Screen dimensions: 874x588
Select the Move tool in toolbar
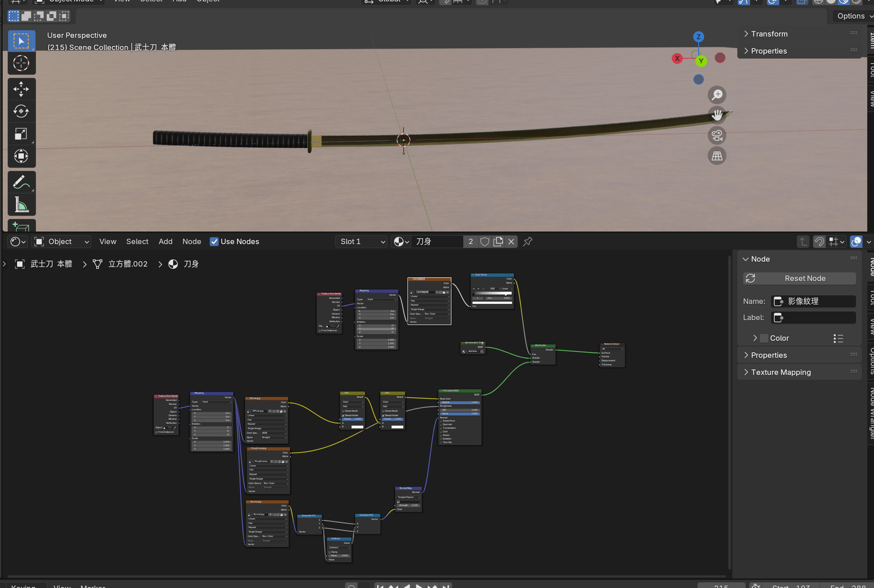coord(21,89)
